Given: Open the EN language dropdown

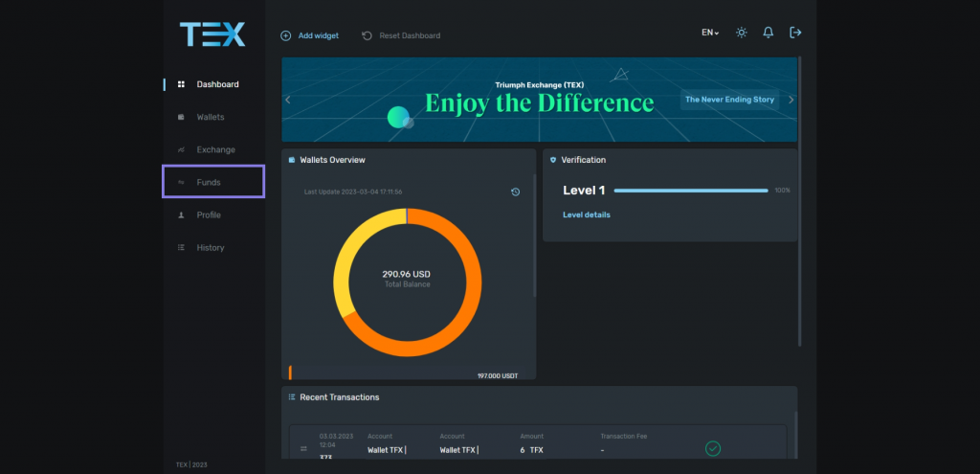Looking at the screenshot, I should point(710,33).
